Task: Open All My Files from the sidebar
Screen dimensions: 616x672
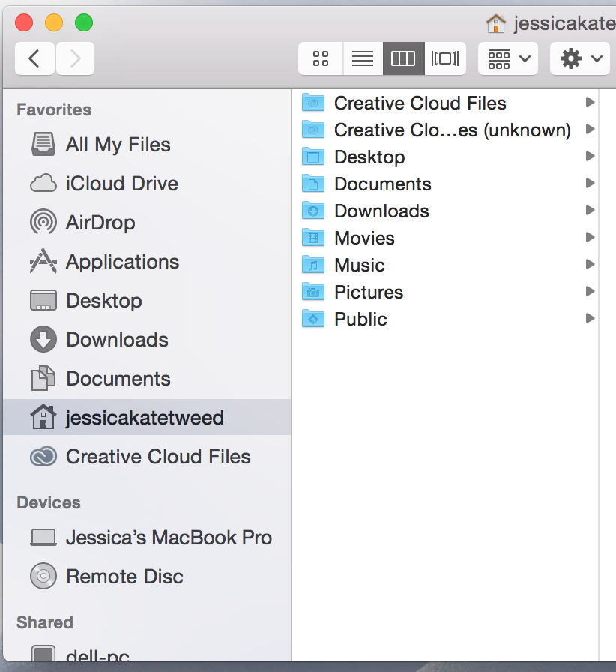Action: tap(118, 145)
